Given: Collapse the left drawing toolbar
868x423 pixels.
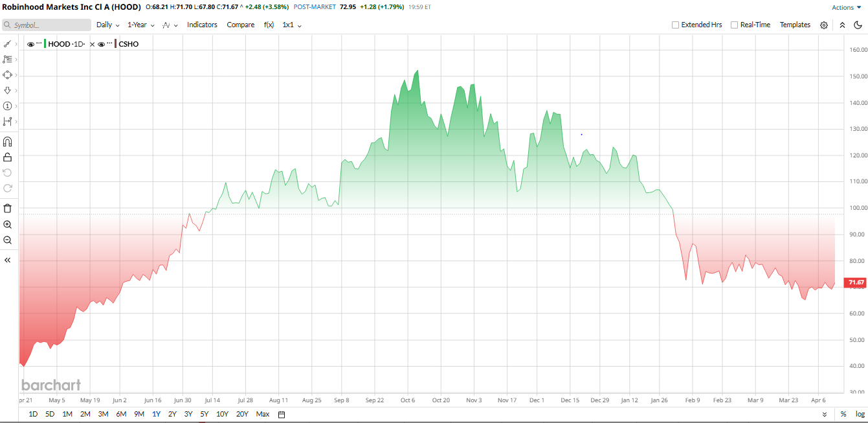Looking at the screenshot, I should 8,260.
